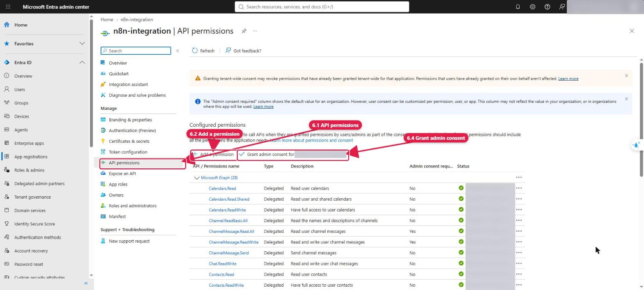The height and width of the screenshot is (290, 644).
Task: Open Learn more link in the warning banner
Action: pyautogui.click(x=568, y=79)
